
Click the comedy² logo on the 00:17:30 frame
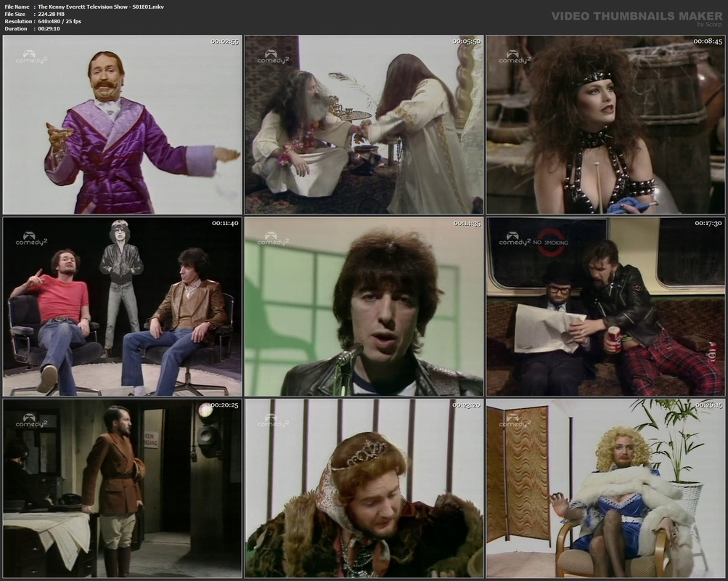(515, 239)
